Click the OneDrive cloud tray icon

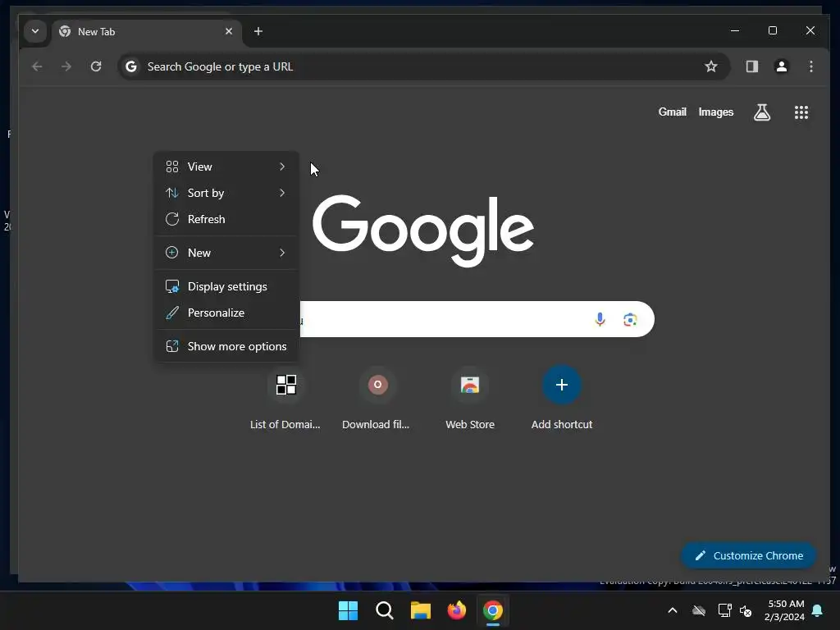(699, 610)
